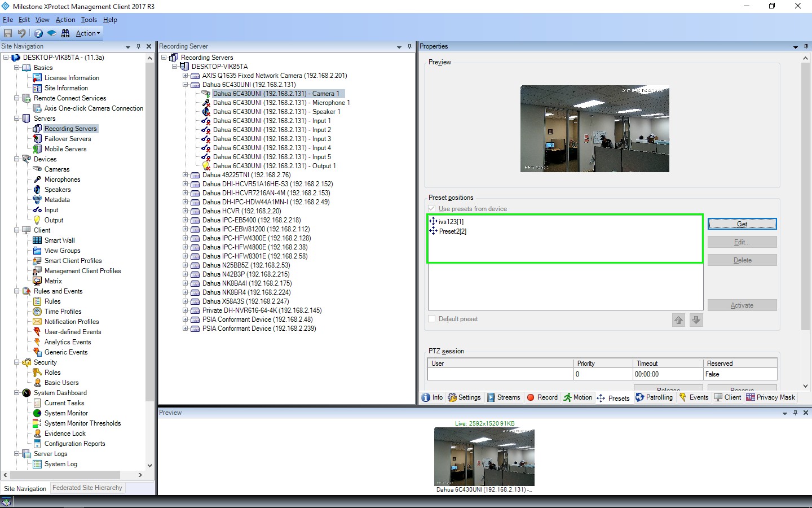Viewport: 812px width, 508px height.
Task: Select Cameras in the Site Navigation tree
Action: tap(57, 169)
